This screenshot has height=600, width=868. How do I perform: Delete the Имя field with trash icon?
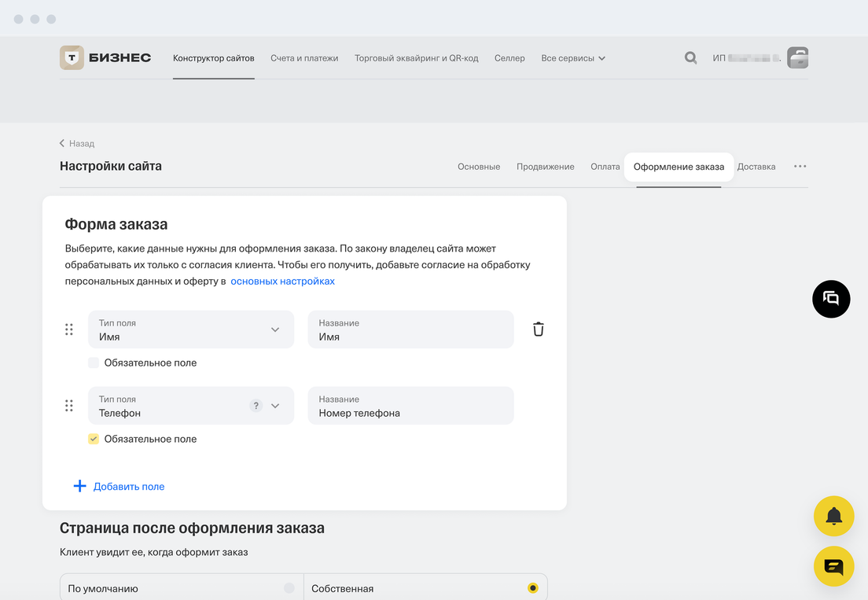tap(538, 329)
